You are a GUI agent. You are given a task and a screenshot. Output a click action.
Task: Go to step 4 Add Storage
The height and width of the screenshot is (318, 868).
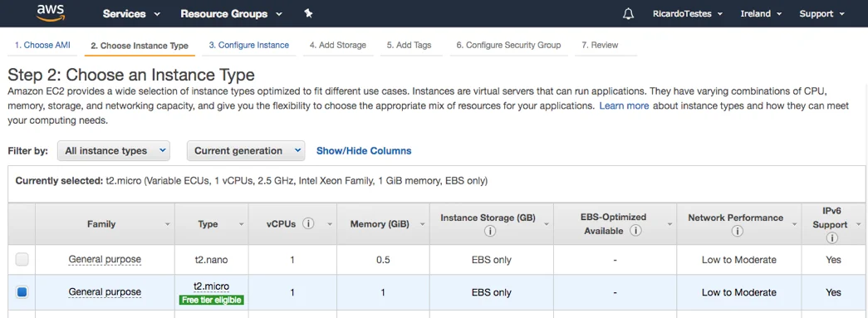[338, 46]
